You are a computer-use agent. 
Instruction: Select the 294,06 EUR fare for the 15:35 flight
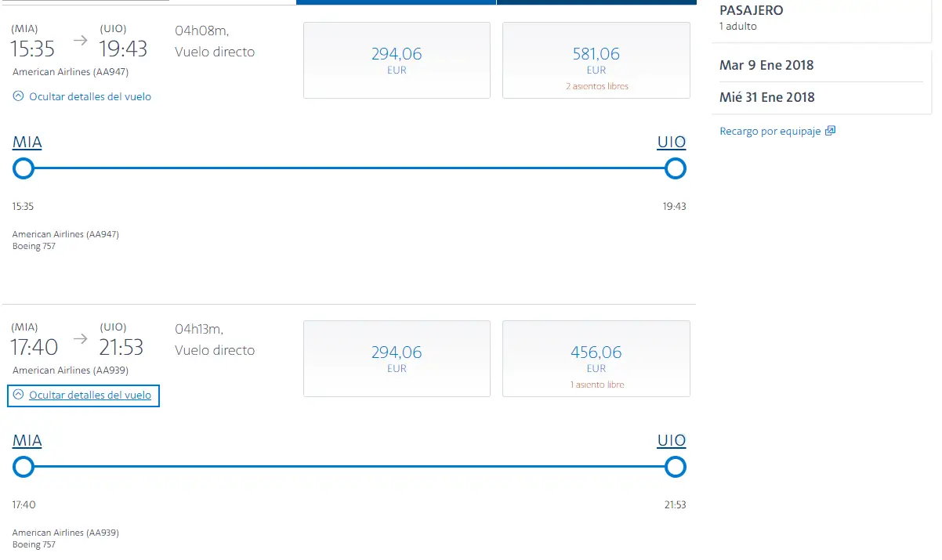tap(397, 60)
